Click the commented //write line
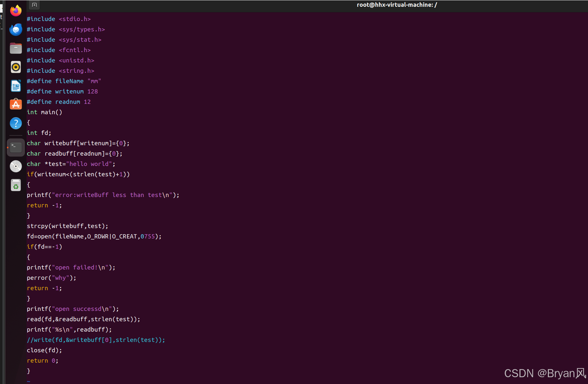 [96, 340]
